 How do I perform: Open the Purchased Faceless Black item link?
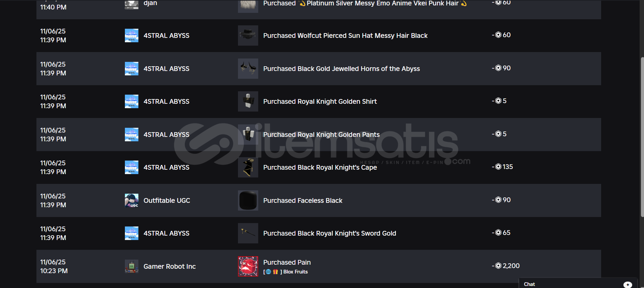303,200
